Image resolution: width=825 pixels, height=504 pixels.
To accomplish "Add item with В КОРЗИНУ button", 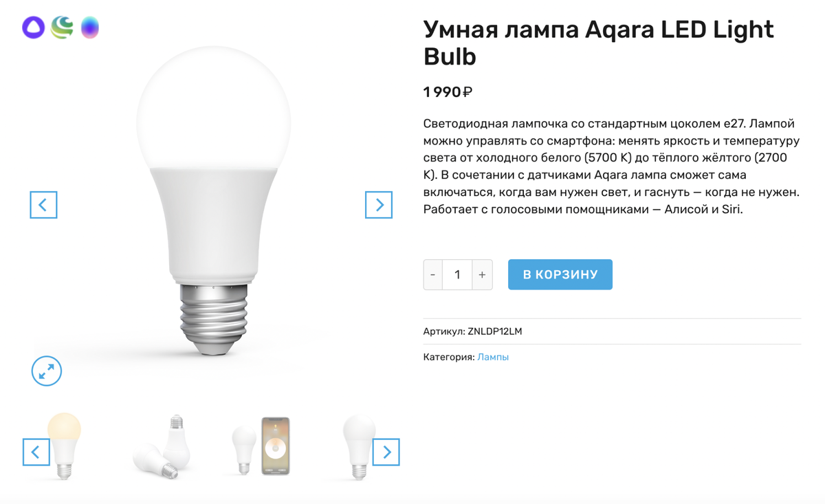I will point(560,274).
